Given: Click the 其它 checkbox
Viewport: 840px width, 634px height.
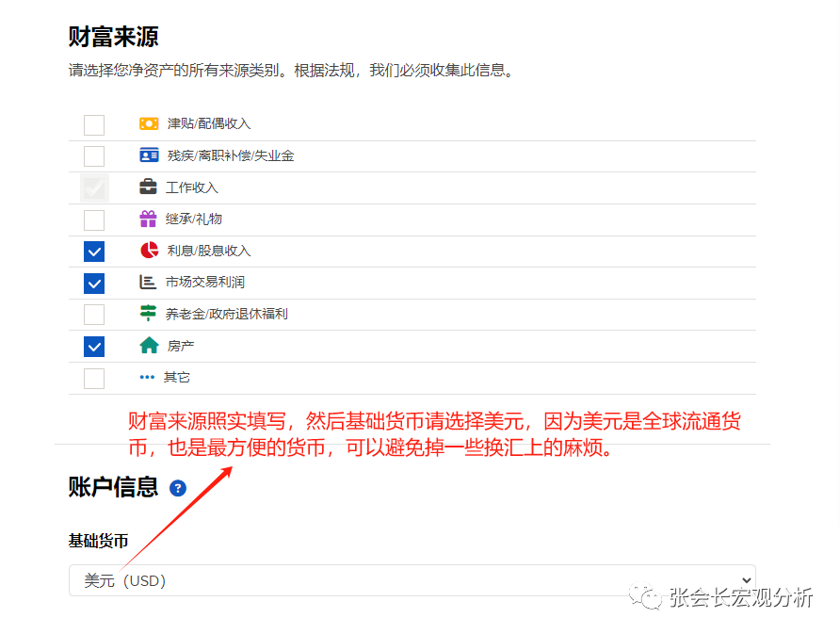Looking at the screenshot, I should pyautogui.click(x=94, y=378).
